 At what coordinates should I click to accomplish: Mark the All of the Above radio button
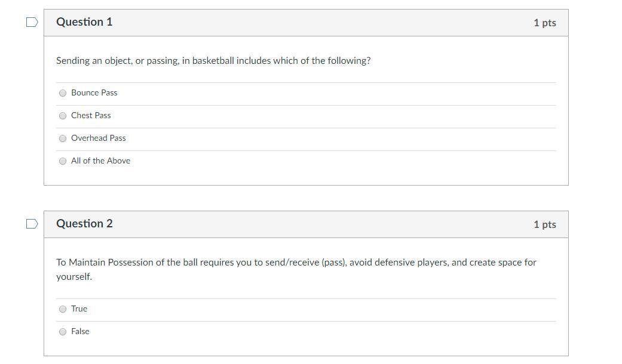[x=63, y=161]
